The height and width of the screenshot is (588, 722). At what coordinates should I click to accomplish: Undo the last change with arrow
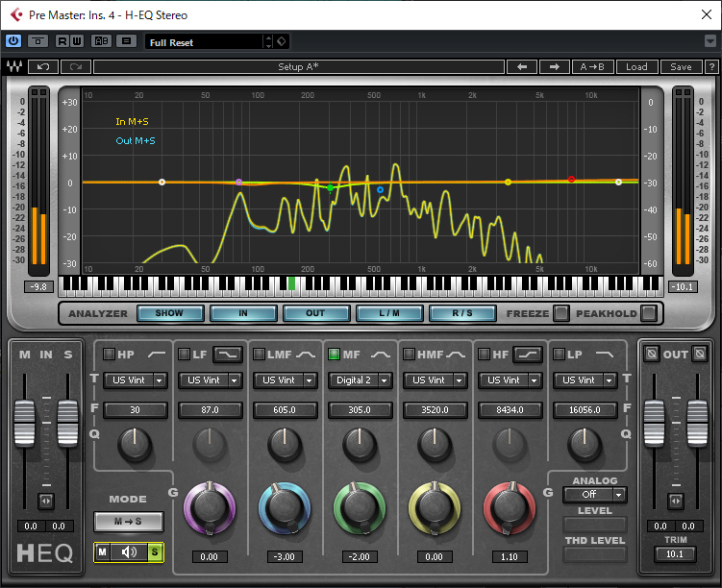[43, 67]
